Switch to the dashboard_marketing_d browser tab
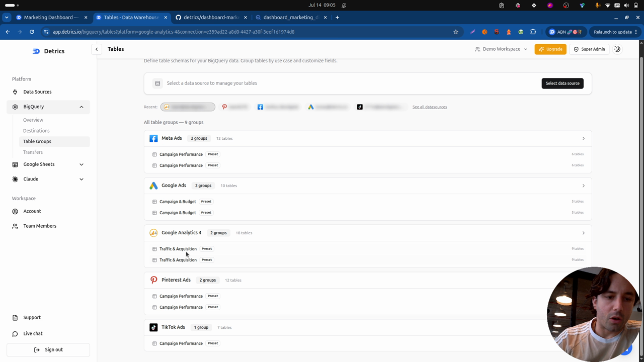Image resolution: width=644 pixels, height=362 pixels. 291,17
